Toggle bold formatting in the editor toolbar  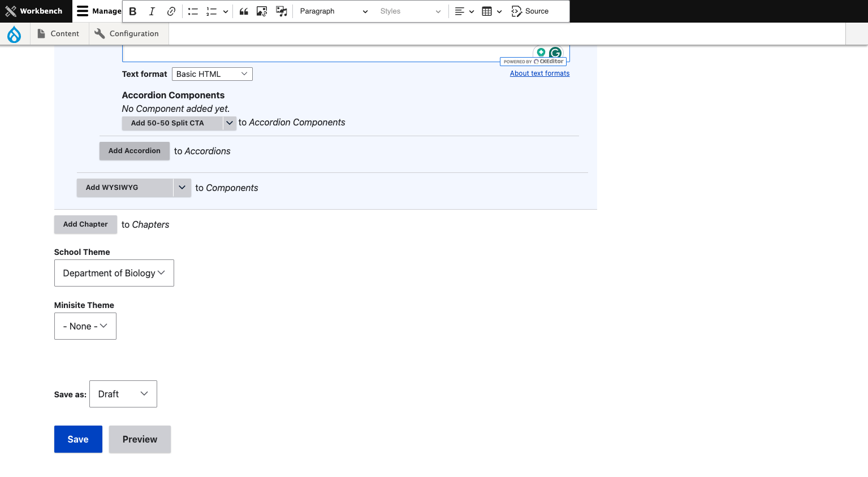click(x=133, y=11)
